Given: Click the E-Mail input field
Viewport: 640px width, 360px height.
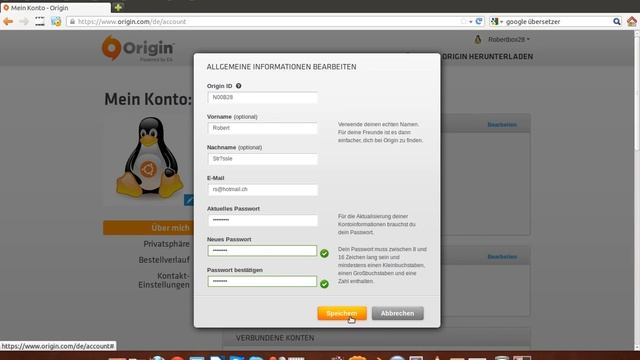Looking at the screenshot, I should [262, 189].
